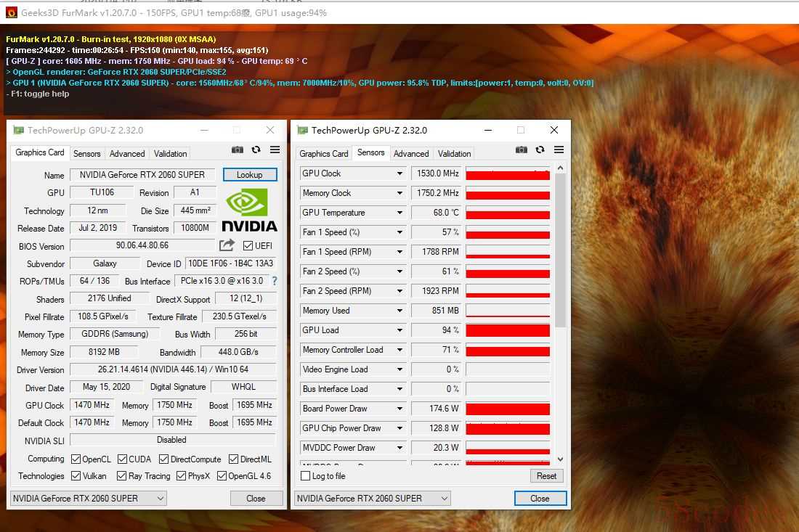Toggle the OpenGL 4.6 checkbox
The height and width of the screenshot is (532, 799).
click(x=222, y=476)
